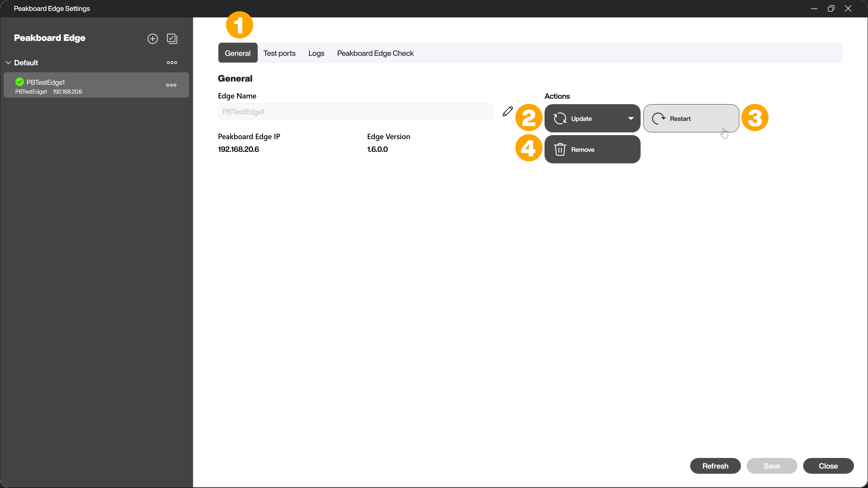The image size is (868, 488).
Task: Open the Peakboard Edge Check tab
Action: [x=375, y=53]
